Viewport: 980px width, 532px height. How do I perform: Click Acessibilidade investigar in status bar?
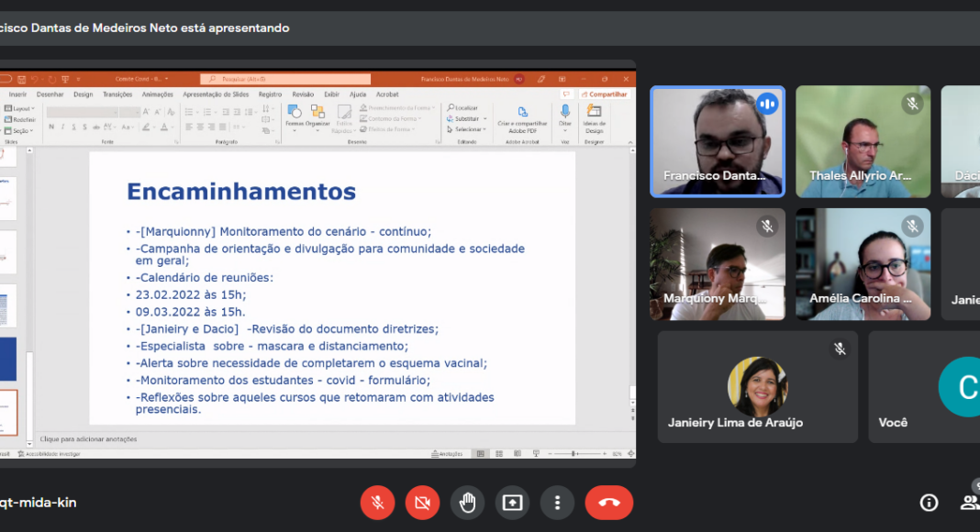49,454
